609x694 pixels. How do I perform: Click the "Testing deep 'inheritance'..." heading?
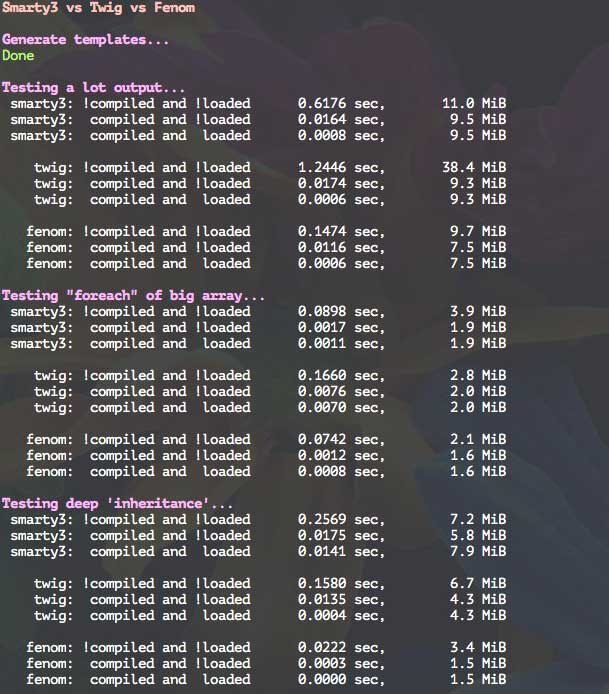[x=117, y=503]
